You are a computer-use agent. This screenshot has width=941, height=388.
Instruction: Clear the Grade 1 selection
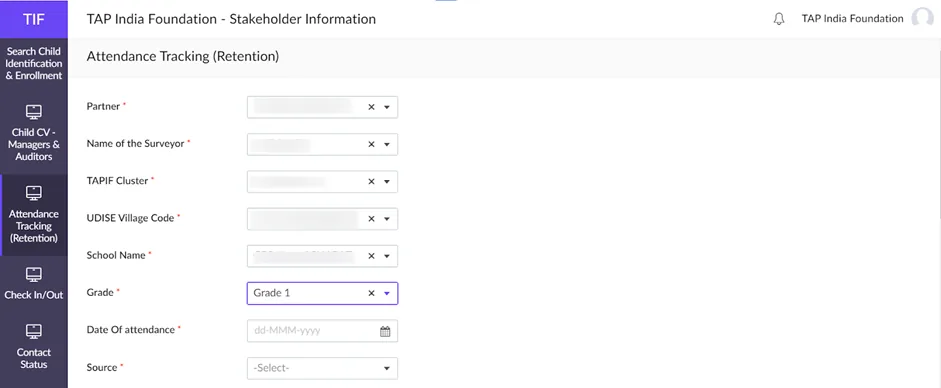371,293
